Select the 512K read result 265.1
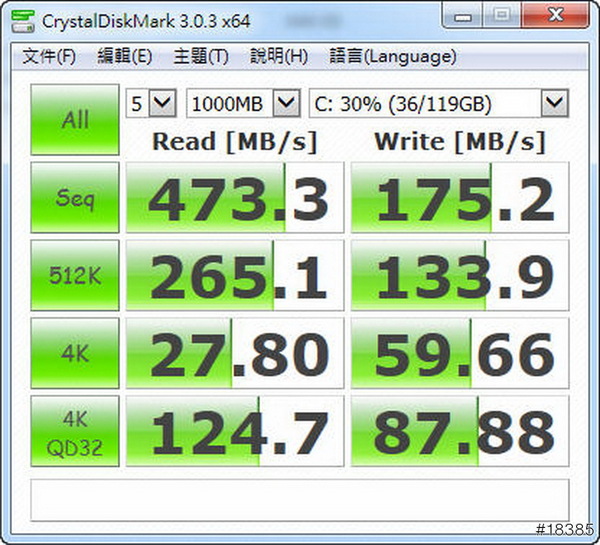The width and height of the screenshot is (600, 545). (x=235, y=275)
